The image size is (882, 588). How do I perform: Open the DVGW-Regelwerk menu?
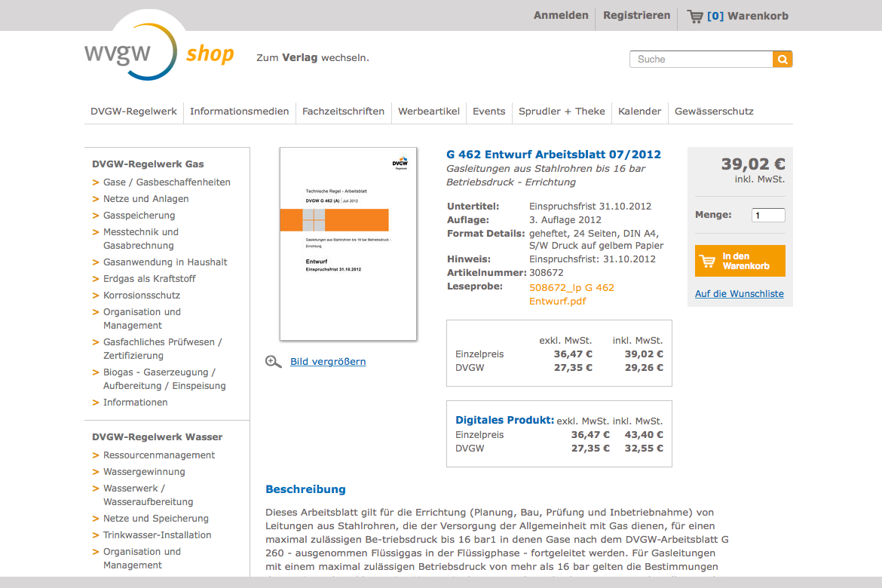coord(134,112)
